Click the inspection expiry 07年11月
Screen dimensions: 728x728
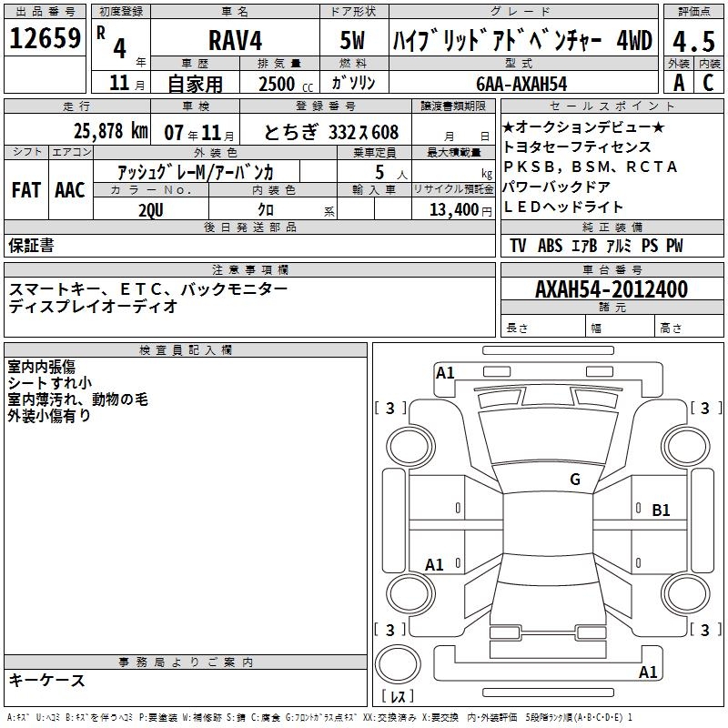tap(199, 133)
